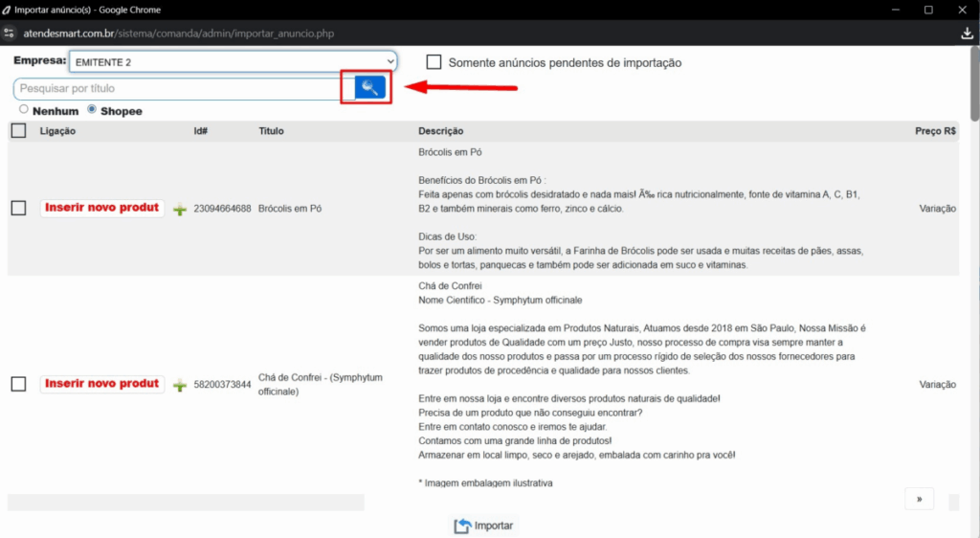The width and height of the screenshot is (980, 538).
Task: Maximize the Chrome window
Action: point(928,10)
